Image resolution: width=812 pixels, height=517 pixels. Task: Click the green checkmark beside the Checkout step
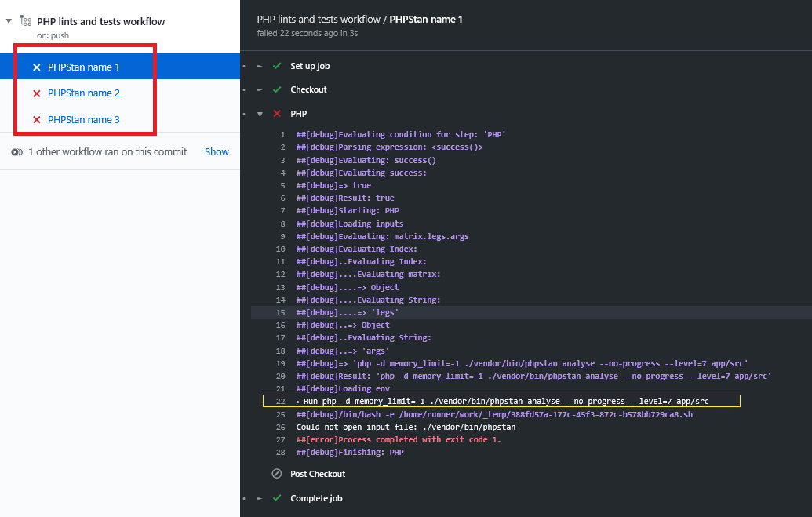click(276, 89)
